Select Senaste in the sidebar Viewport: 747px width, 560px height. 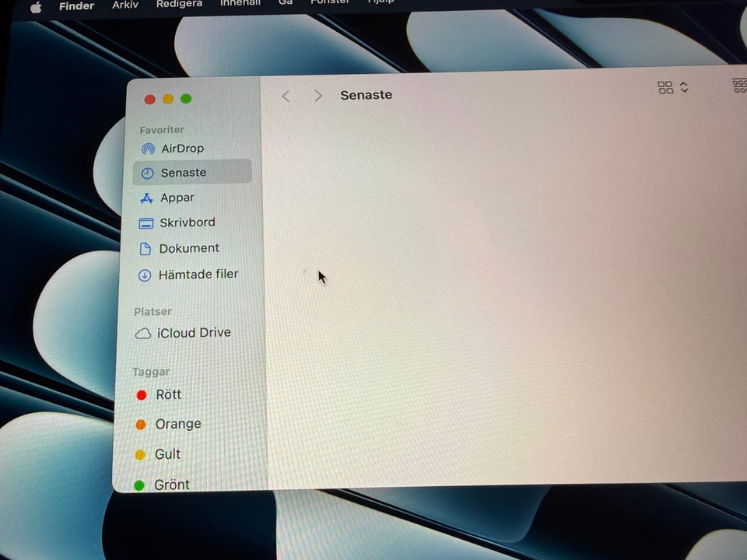[192, 172]
